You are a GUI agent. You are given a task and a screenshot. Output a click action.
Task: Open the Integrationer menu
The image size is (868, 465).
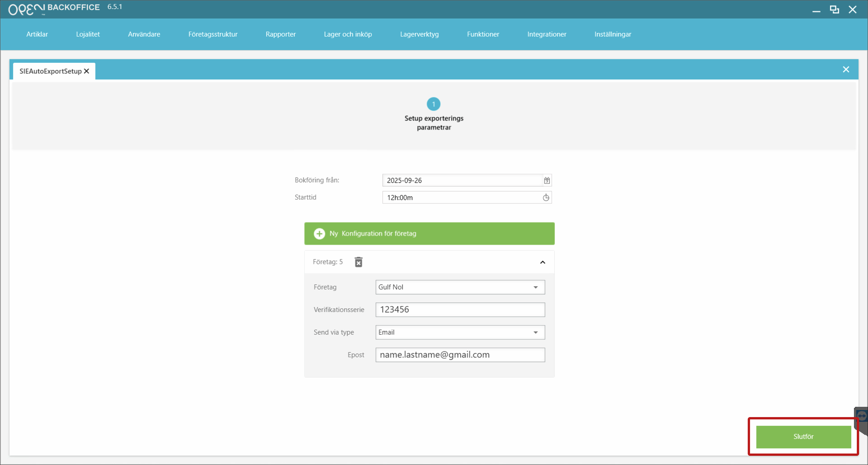pyautogui.click(x=547, y=34)
